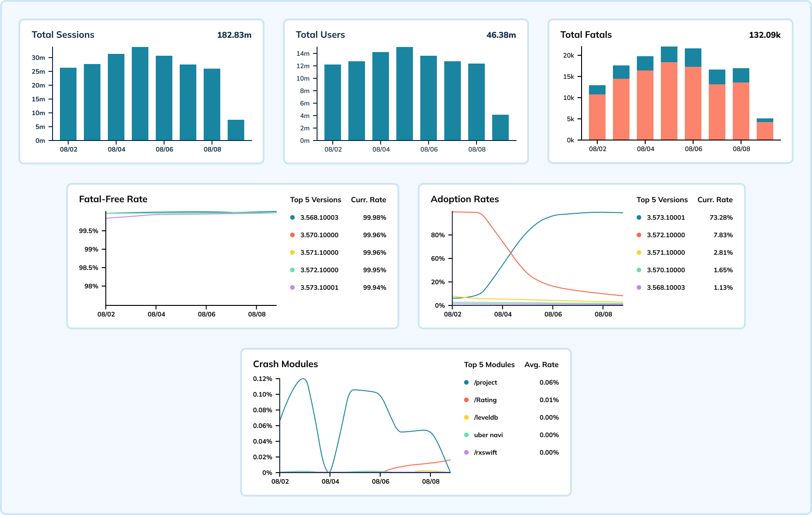Click Curr. Rate header in Adoption Rates panel

(715, 200)
